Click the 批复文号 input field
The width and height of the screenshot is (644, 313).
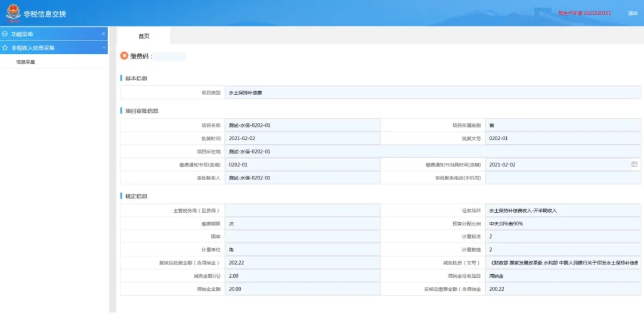(563, 138)
